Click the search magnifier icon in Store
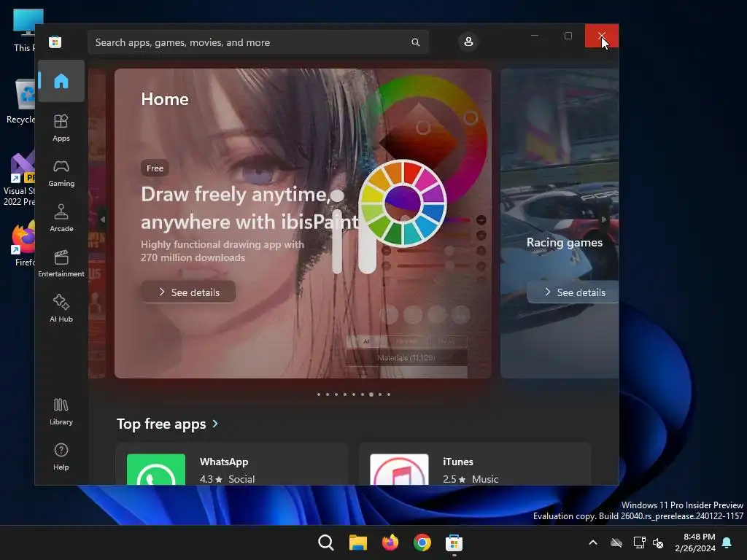The image size is (747, 560). [x=415, y=42]
